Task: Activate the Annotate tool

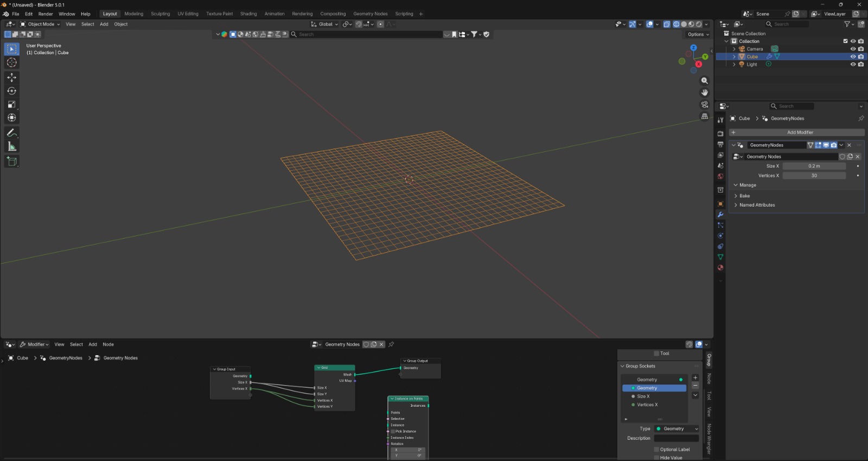Action: [x=11, y=133]
